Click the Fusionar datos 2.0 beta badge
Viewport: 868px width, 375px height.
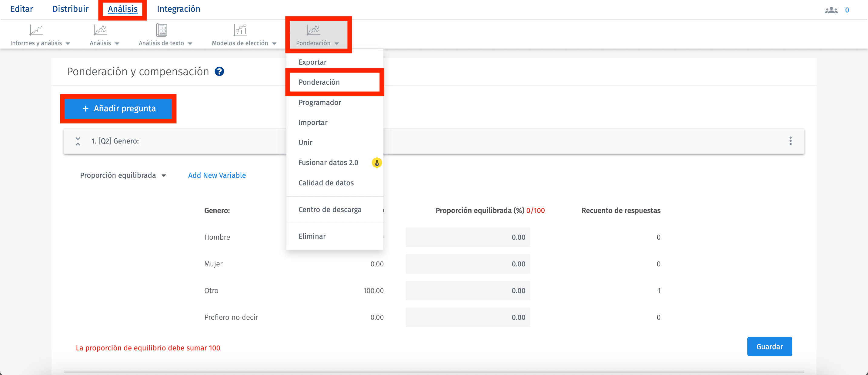tap(377, 163)
